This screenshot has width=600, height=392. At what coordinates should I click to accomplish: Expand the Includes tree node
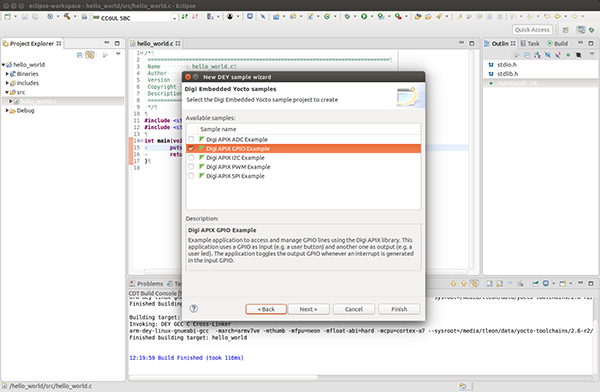tap(7, 83)
